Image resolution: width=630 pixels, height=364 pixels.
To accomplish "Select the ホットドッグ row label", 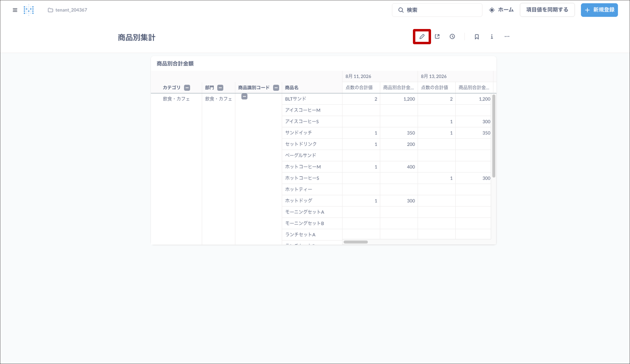I will (x=299, y=201).
